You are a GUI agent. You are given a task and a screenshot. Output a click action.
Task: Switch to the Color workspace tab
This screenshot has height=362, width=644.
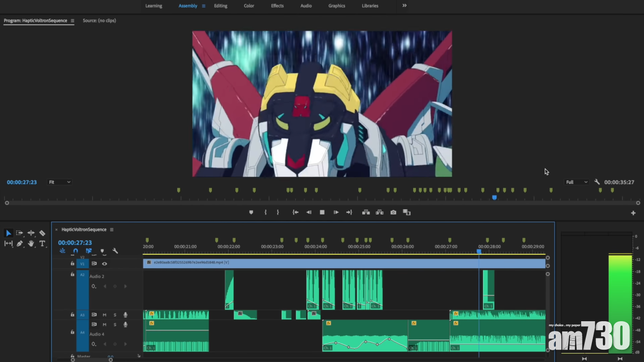point(249,6)
